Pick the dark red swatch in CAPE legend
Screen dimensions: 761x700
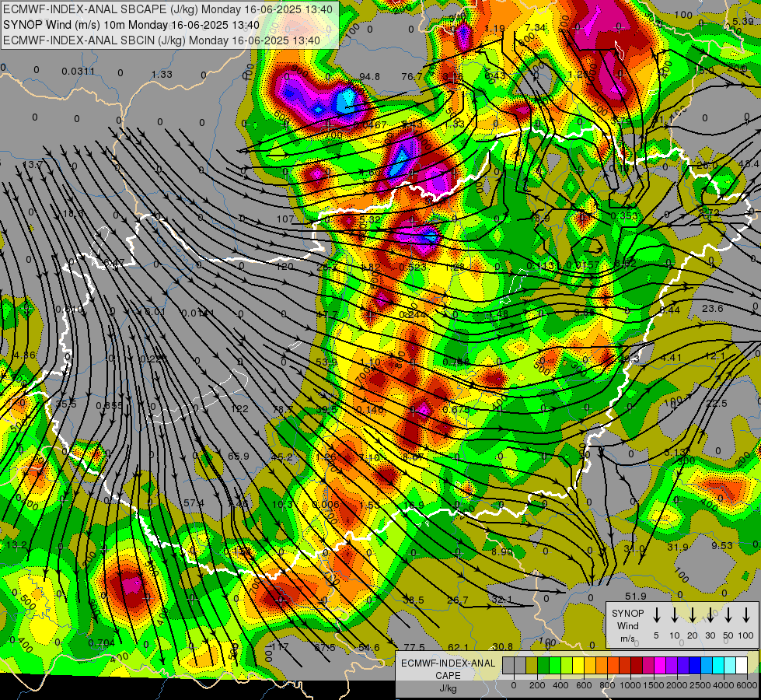tap(637, 666)
